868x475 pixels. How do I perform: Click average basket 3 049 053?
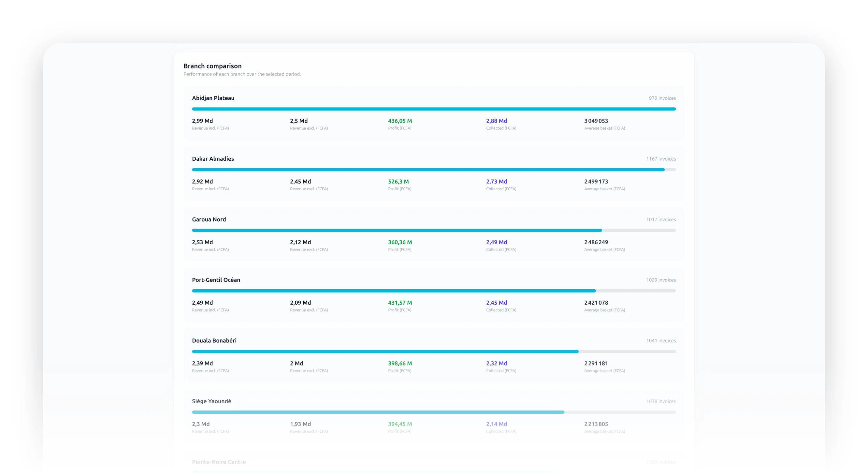[x=596, y=121]
